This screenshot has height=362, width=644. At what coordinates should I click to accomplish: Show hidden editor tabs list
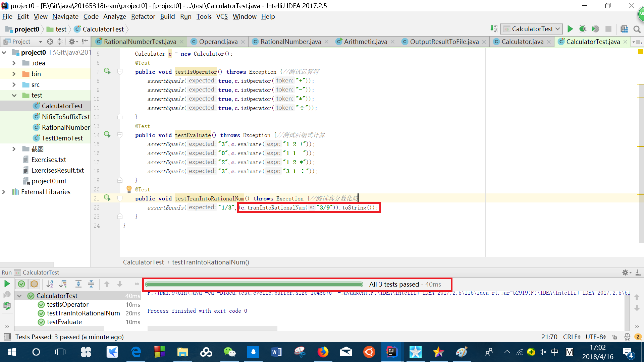click(637, 42)
